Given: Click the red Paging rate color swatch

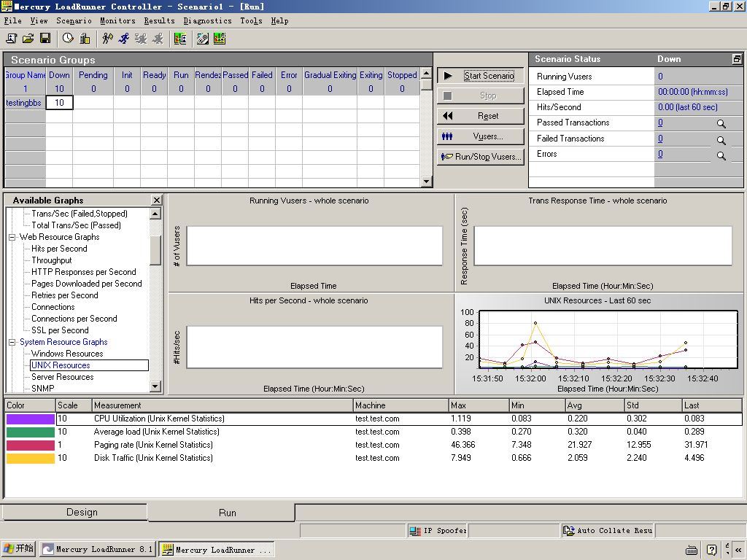Looking at the screenshot, I should [x=31, y=446].
